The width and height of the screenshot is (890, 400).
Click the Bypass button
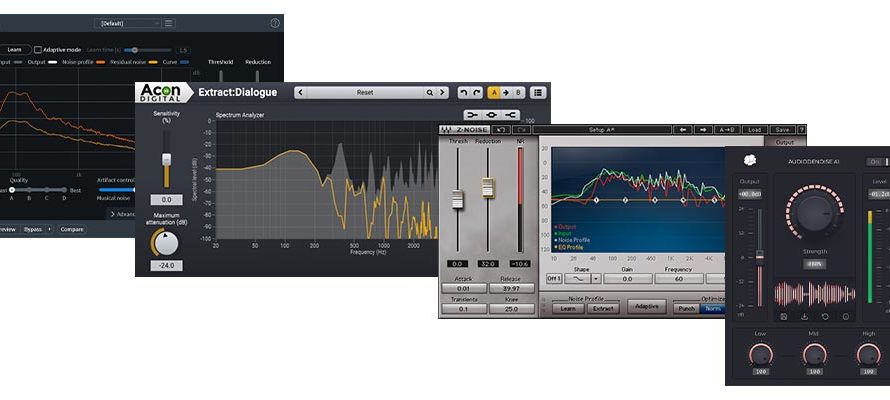33,230
